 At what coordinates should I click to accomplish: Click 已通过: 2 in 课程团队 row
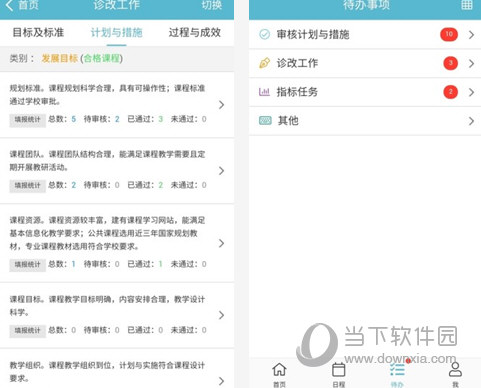coord(145,185)
